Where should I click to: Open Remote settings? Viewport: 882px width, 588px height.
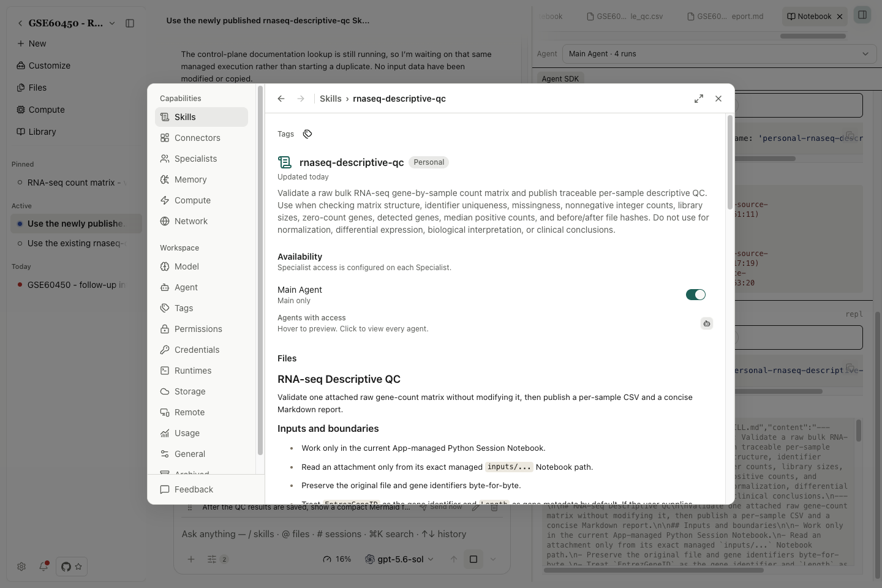click(x=202, y=412)
